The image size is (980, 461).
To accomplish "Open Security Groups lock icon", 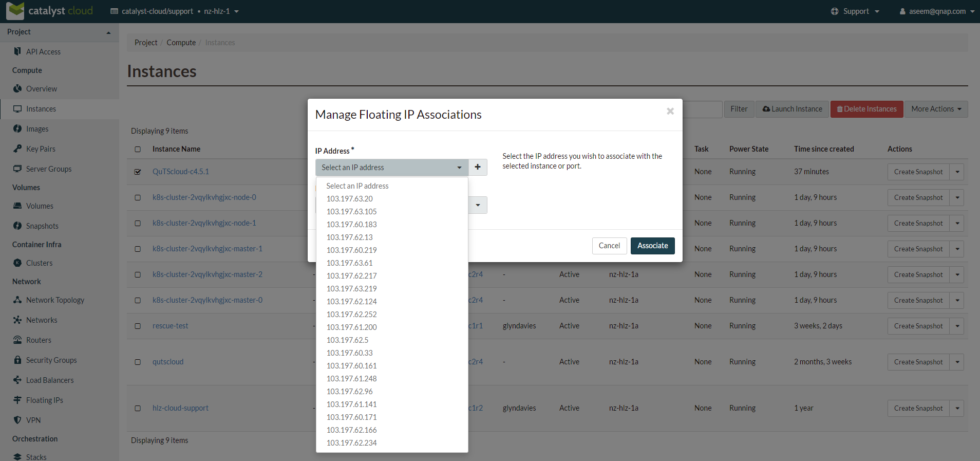I will 17,360.
